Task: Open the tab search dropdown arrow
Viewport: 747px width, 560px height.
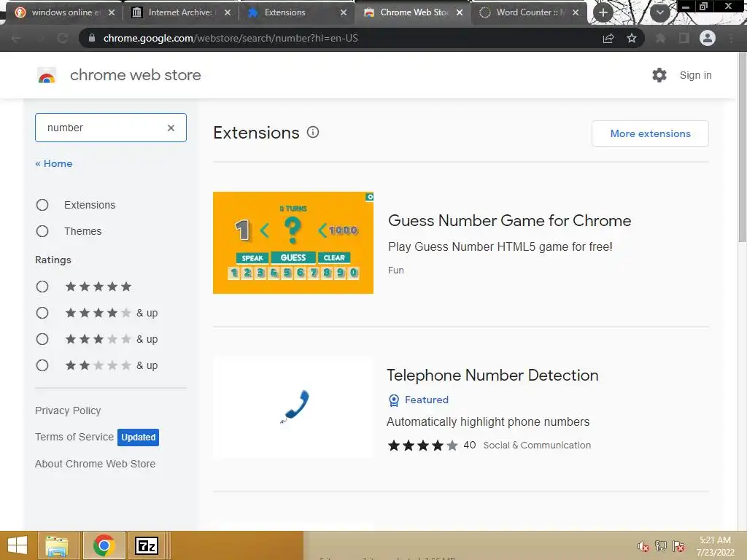Action: [x=659, y=12]
